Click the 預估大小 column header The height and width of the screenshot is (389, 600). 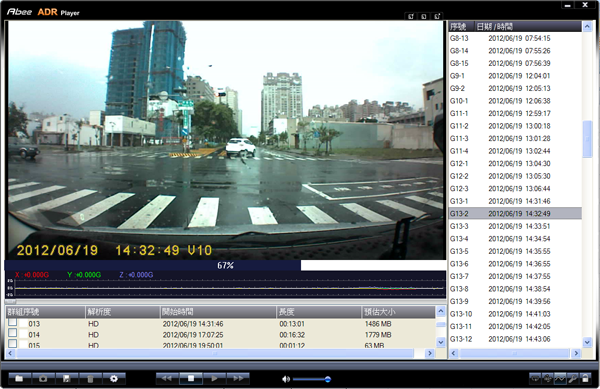[399, 312]
